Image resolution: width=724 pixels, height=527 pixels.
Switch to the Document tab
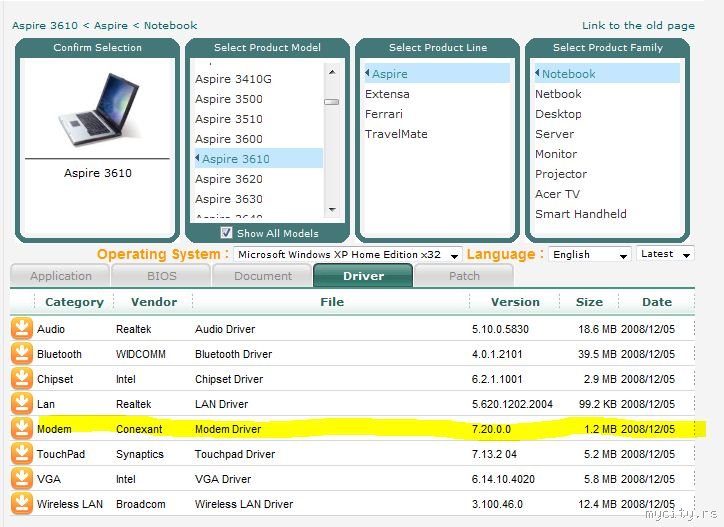coord(263,276)
